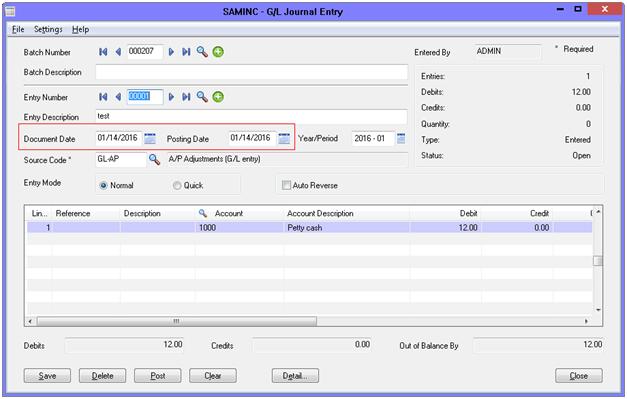The height and width of the screenshot is (399, 627).
Task: Open Batch Number finder magnifier
Action: 202,52
